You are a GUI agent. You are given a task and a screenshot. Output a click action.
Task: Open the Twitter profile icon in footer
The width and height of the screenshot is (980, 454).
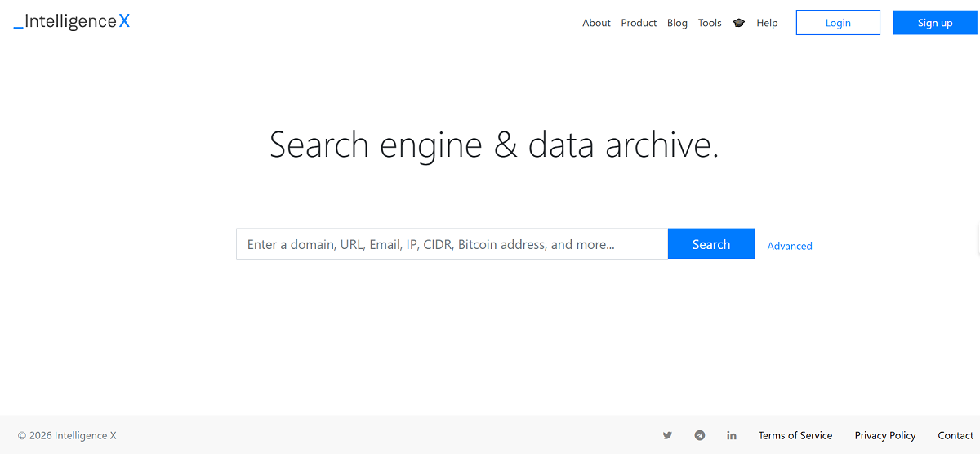667,435
